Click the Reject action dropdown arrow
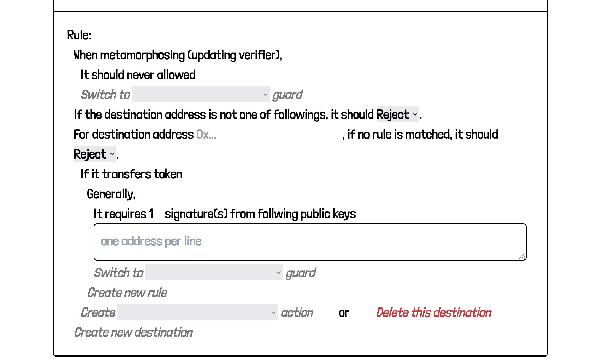Image resolution: width=599 pixels, height=364 pixels. click(414, 114)
